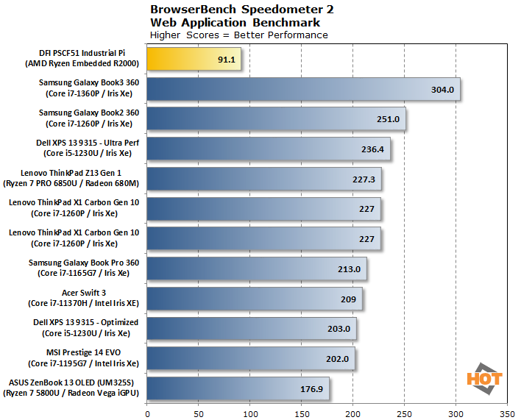The width and height of the screenshot is (521, 420).
Task: Click the x-axis tick label 100
Action: 250,414
